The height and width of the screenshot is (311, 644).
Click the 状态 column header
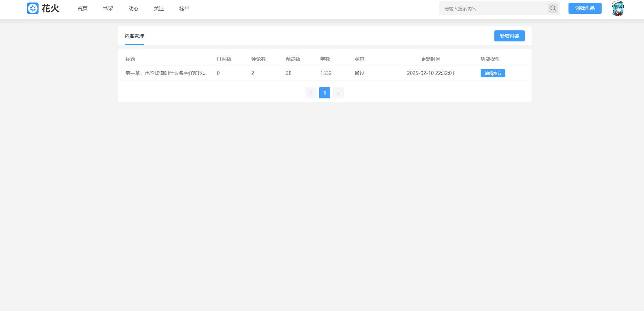(360, 59)
